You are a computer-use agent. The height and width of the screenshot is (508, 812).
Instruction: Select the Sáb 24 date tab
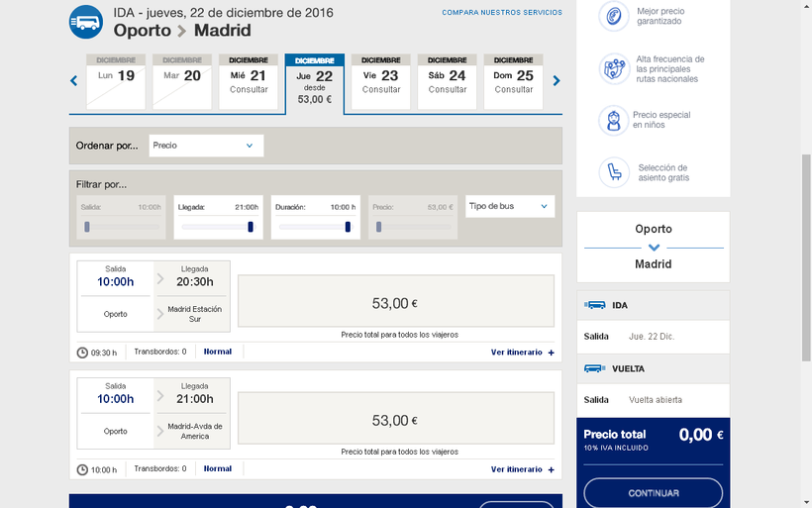click(447, 81)
